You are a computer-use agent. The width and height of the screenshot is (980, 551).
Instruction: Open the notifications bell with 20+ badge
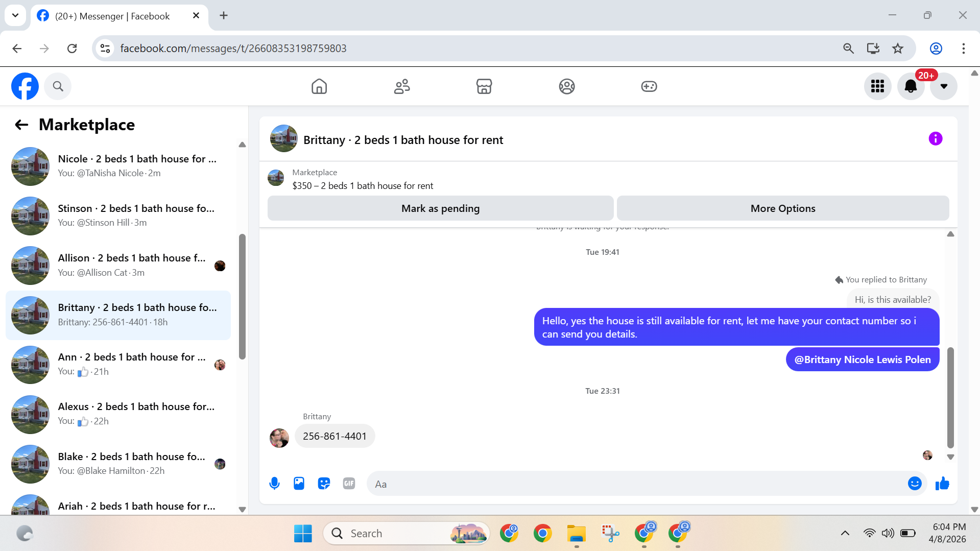tap(911, 86)
